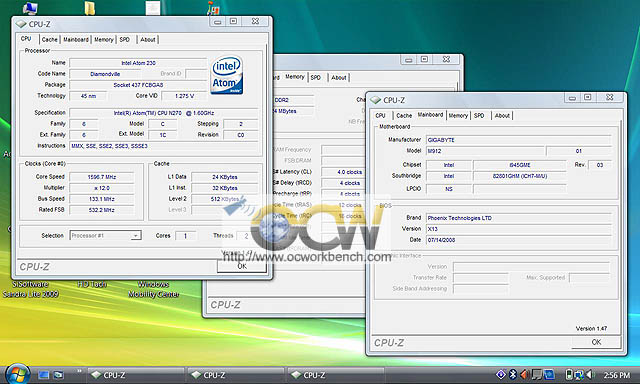Click the MMX, SSE instructions field
This screenshot has height=384, width=640.
[164, 146]
